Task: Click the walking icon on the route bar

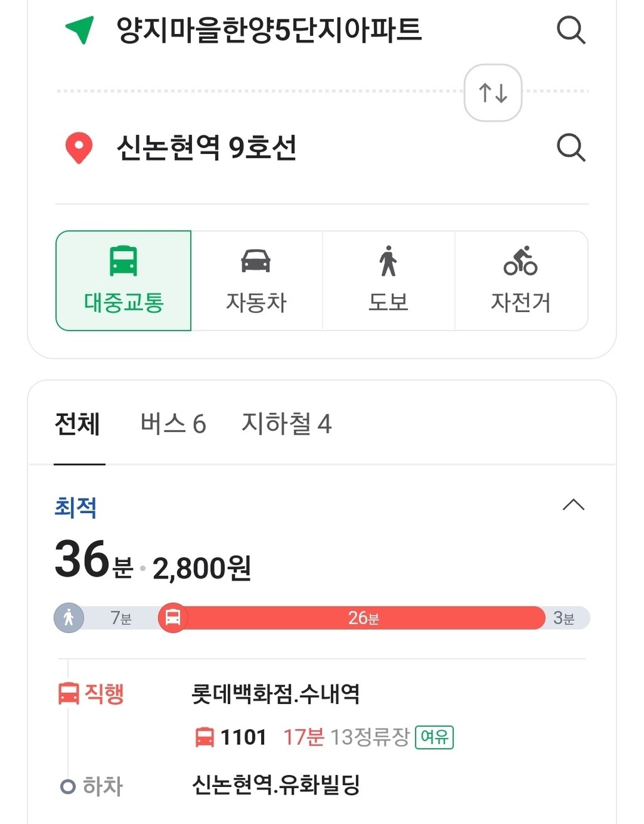Action: pos(69,618)
